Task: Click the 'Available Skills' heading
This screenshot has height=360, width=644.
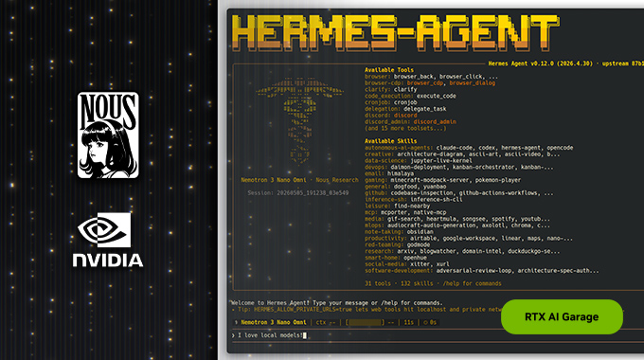Action: [x=390, y=141]
